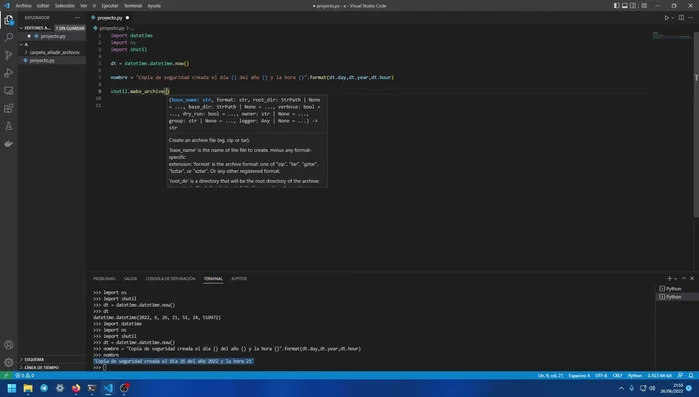This screenshot has height=397, width=699.
Task: Open the Source Control view icon
Action: [8, 55]
